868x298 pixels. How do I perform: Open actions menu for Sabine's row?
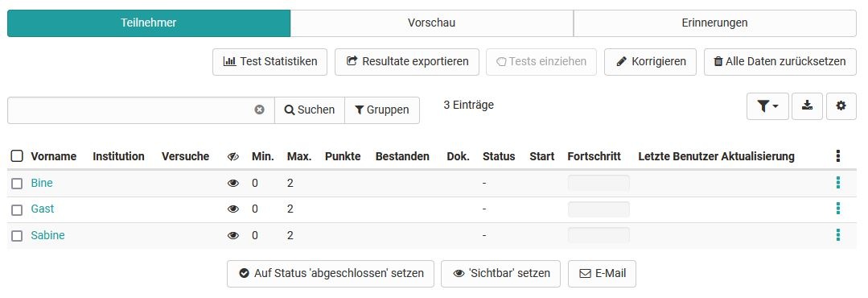pyautogui.click(x=838, y=235)
